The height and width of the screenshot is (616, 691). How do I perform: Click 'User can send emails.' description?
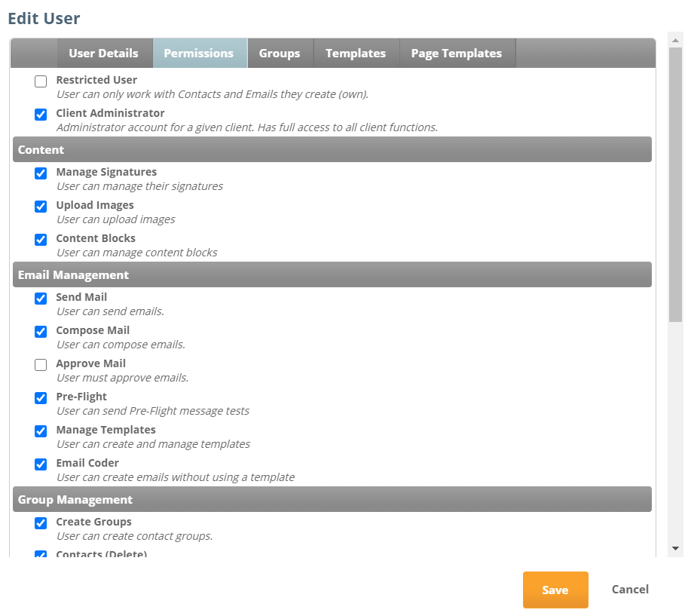coord(110,311)
